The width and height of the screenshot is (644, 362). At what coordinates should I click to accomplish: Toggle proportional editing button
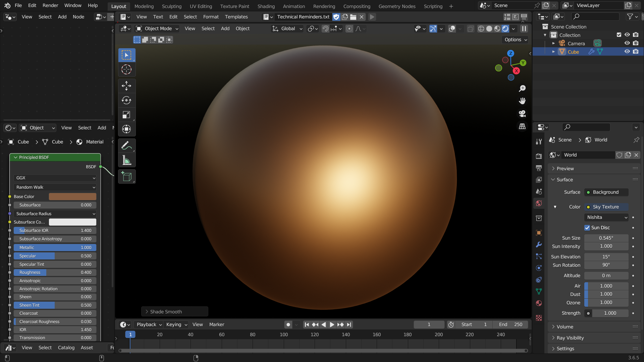click(349, 29)
